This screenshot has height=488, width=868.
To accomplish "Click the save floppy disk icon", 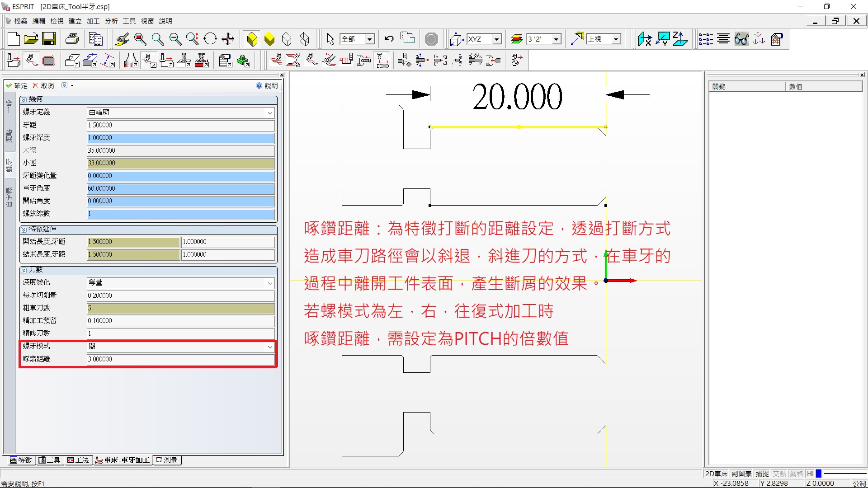I will 49,39.
